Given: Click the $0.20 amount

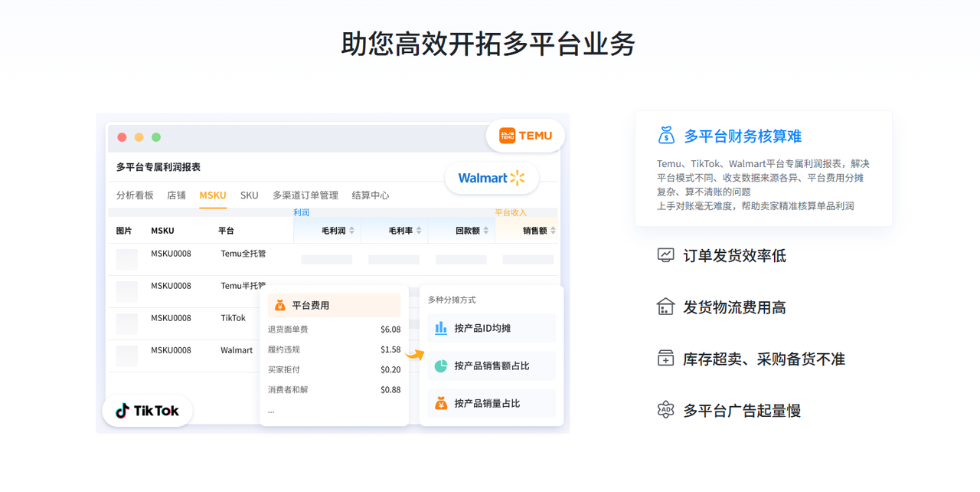Looking at the screenshot, I should 390,369.
